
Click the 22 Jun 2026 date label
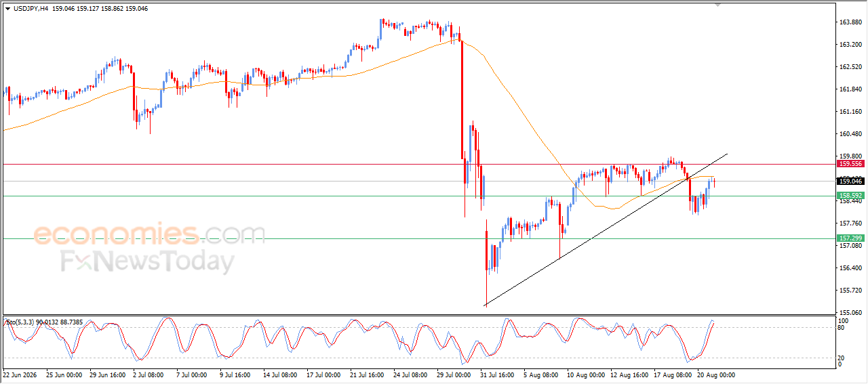[20, 375]
